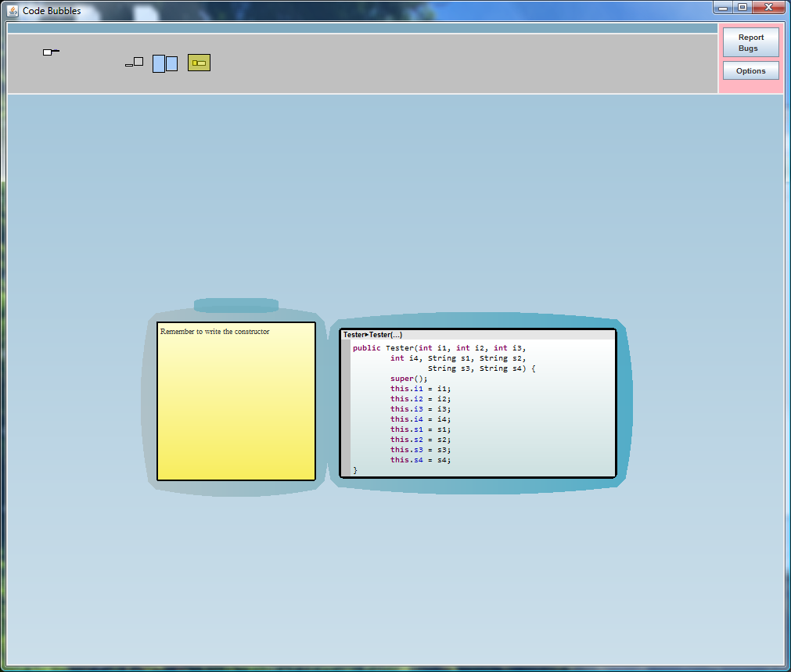Click the 'int i4, String s1' parameter line
This screenshot has height=672, width=791.
coord(458,358)
